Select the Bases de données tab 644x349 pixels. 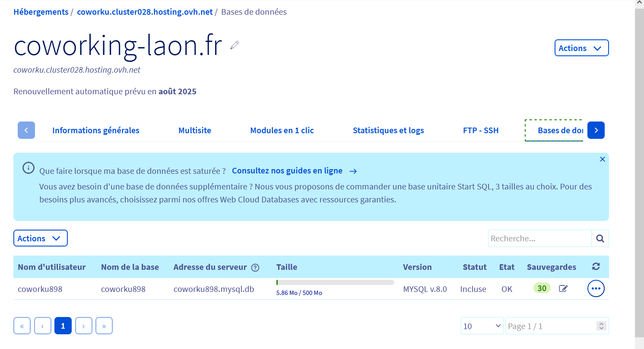(x=554, y=130)
